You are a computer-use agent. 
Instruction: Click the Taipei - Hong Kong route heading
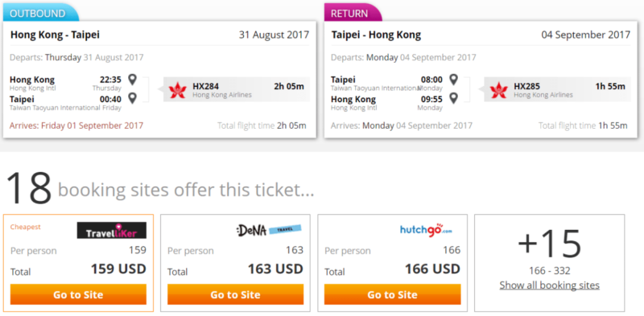(x=376, y=35)
